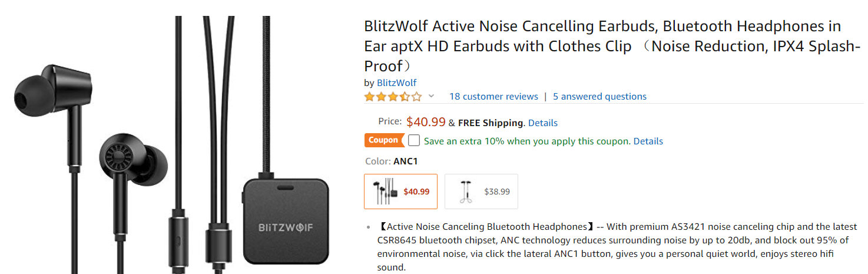Visit the BlitzWolf brand page link
868x274 pixels.
click(397, 83)
